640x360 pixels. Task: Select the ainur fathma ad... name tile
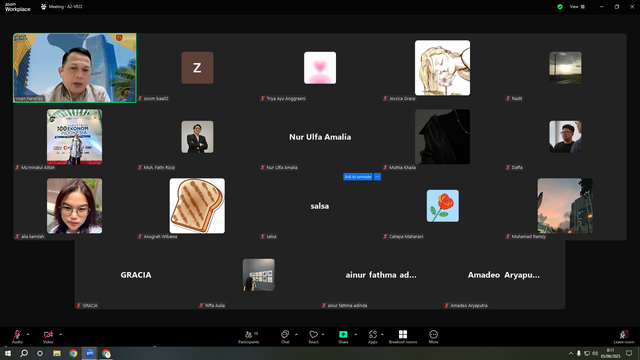coord(381,275)
